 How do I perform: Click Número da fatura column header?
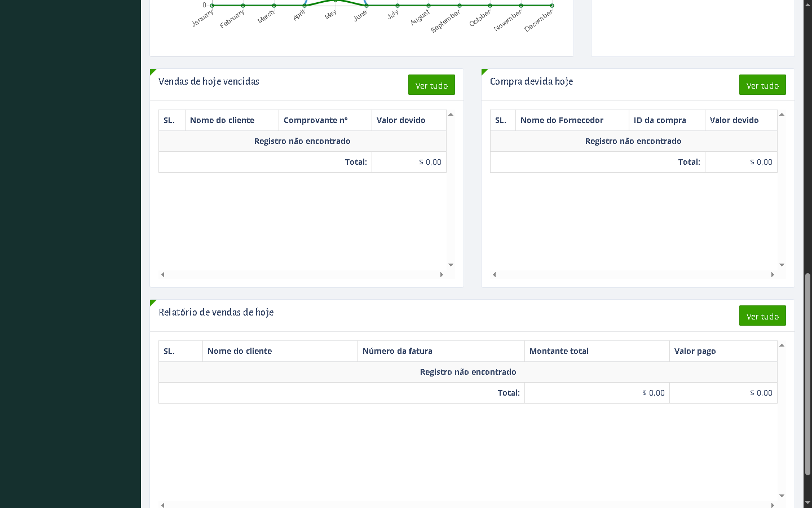[397, 351]
